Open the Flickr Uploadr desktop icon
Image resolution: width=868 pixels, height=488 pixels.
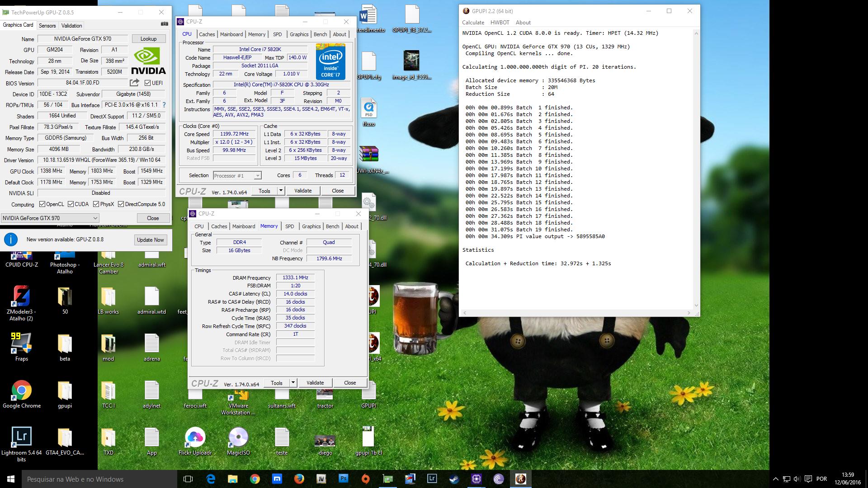(195, 441)
